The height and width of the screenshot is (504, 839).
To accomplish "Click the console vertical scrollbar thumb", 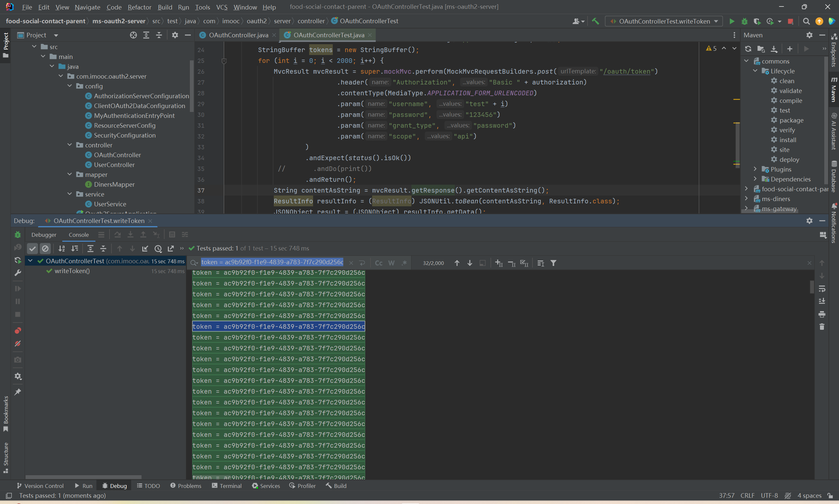I will point(812,287).
